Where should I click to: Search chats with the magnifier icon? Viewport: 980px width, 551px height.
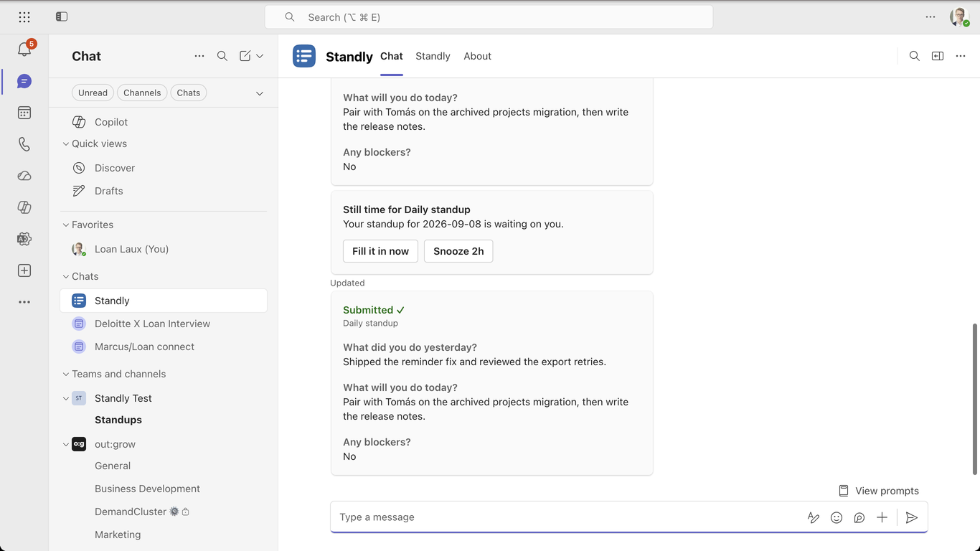click(x=222, y=56)
